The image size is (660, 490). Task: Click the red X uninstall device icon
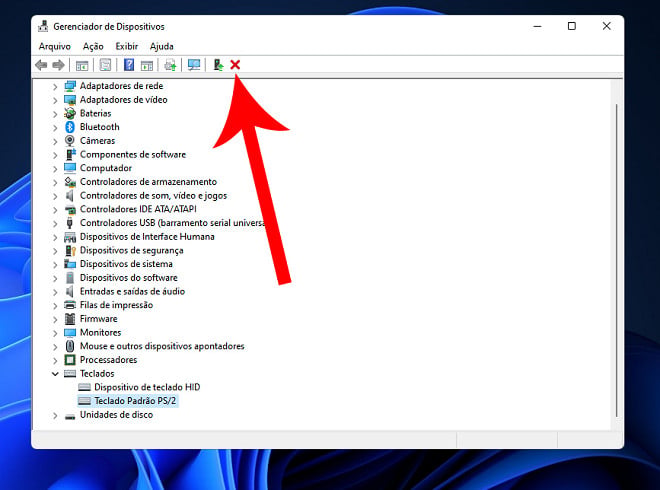tap(235, 64)
